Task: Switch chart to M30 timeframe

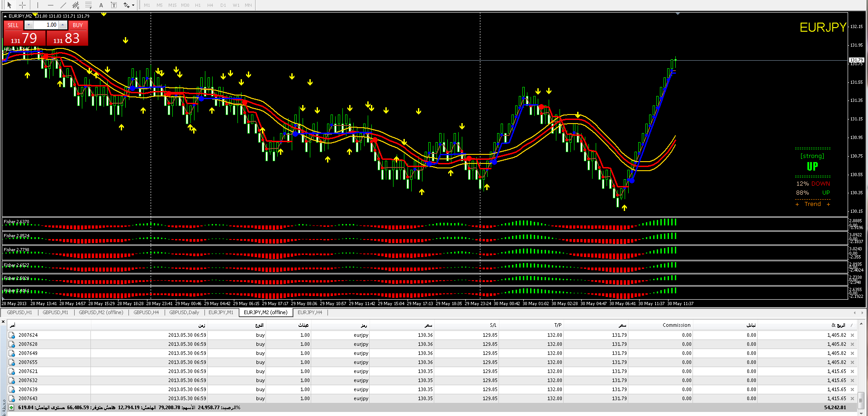Action: click(185, 5)
